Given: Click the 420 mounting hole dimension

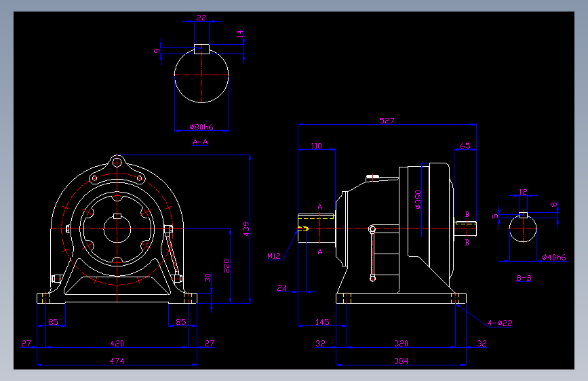Looking at the screenshot, I should (x=117, y=343).
